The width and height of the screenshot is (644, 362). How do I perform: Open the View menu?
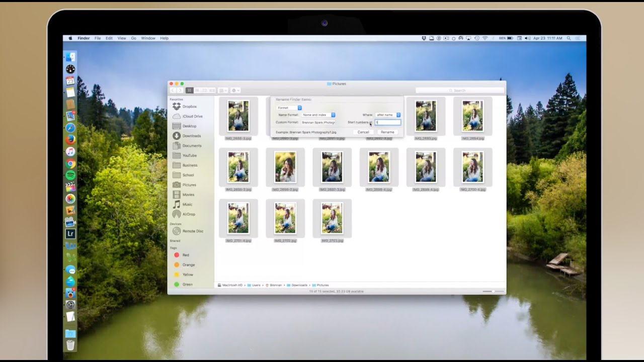tap(122, 38)
